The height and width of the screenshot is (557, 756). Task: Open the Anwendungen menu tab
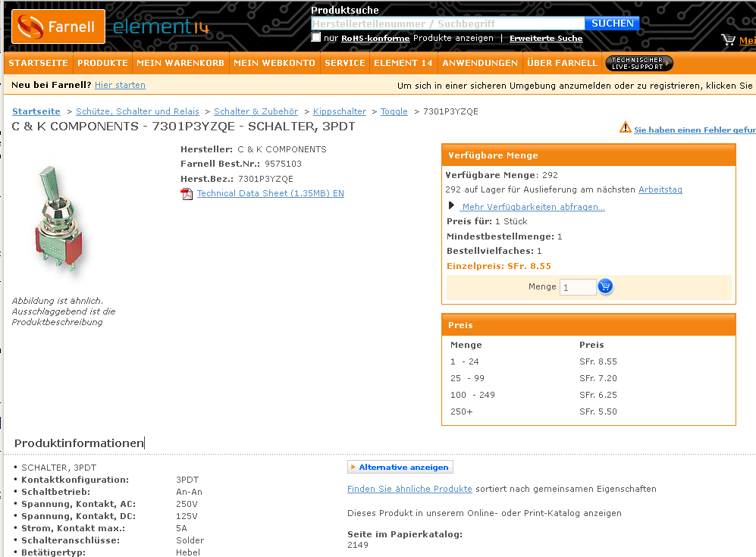point(480,63)
